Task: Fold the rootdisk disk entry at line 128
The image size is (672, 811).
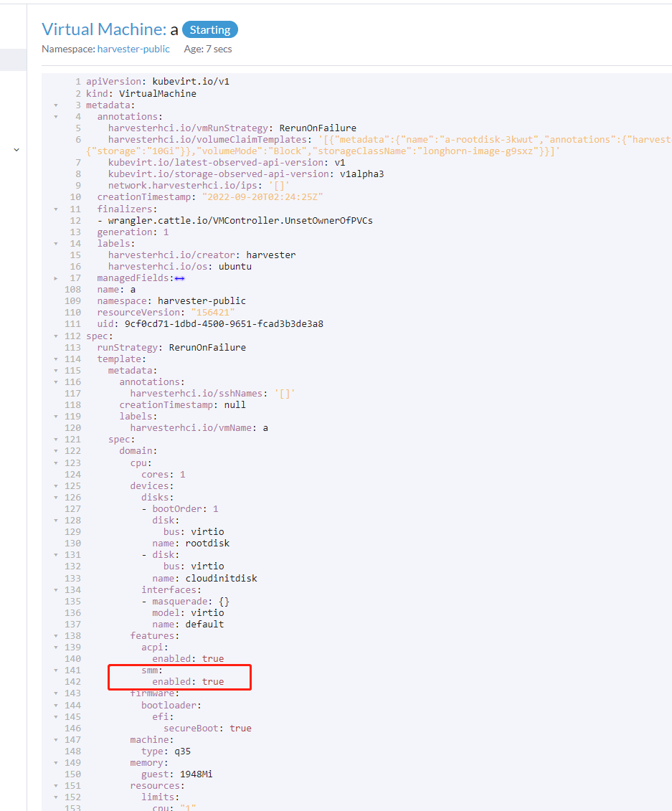Action: point(56,520)
